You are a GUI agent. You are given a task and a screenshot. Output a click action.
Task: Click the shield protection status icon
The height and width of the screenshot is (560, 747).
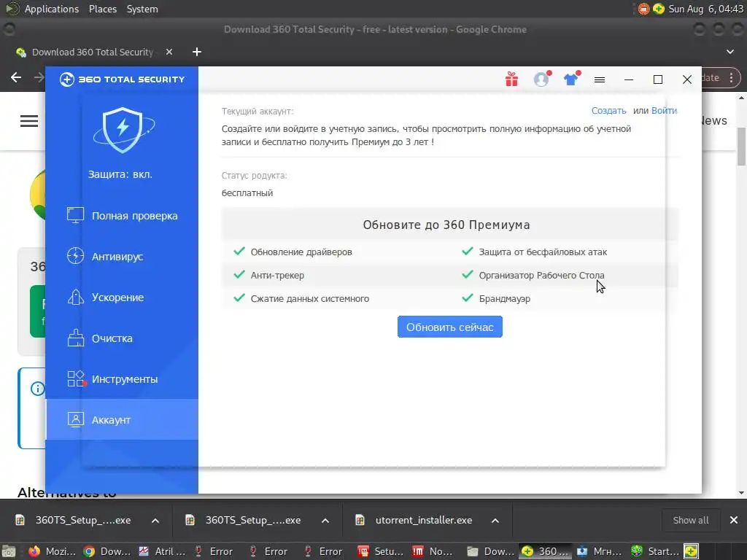click(123, 130)
